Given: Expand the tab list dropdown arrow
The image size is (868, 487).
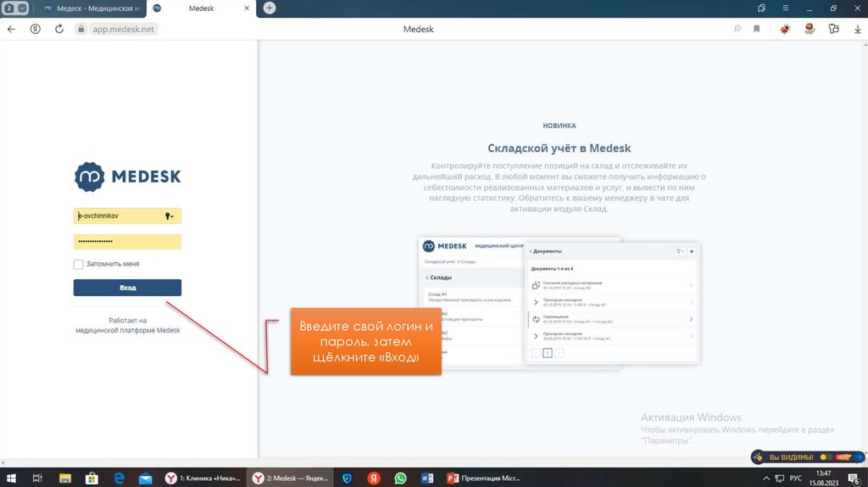Looking at the screenshot, I should (x=23, y=8).
